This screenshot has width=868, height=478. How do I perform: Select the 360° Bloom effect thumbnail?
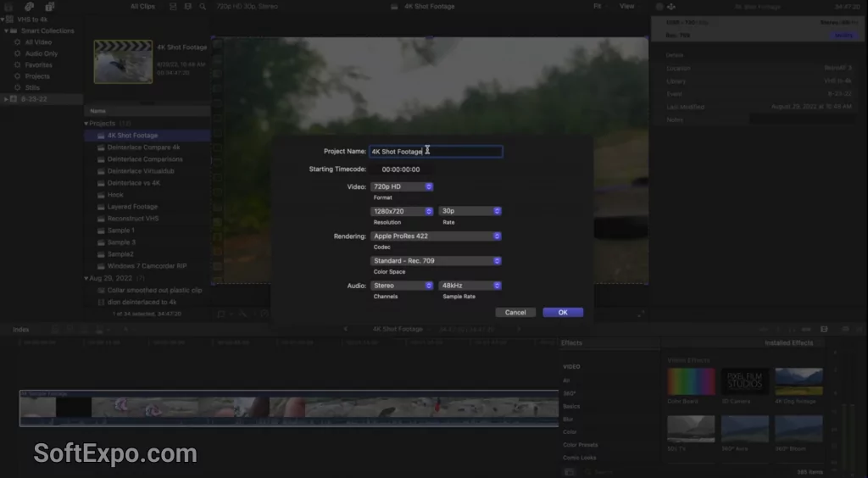pyautogui.click(x=798, y=430)
